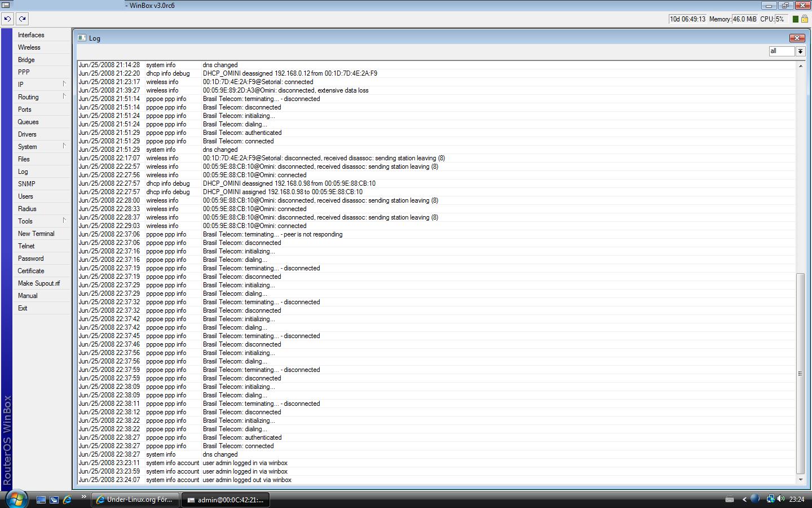Select the 21:23:17 Setorial connected entry
The width and height of the screenshot is (812, 508).
[436, 82]
